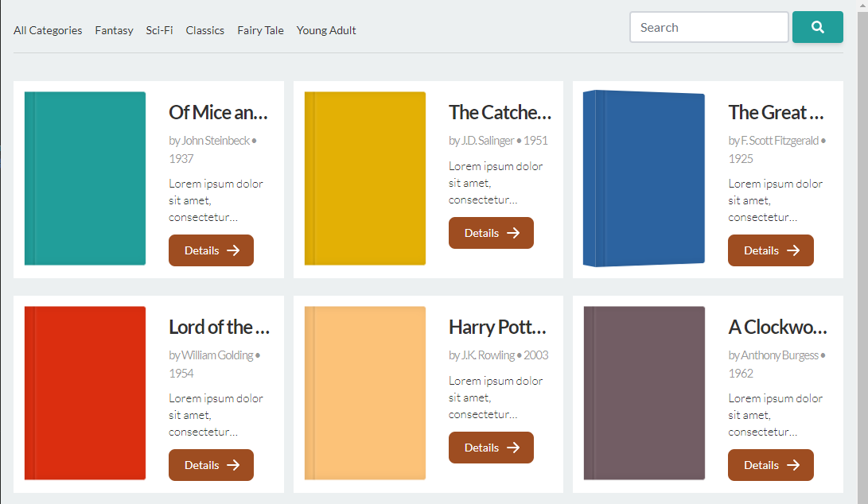Click the blue Great Gatsby book cover
This screenshot has width=868, height=504.
click(x=644, y=179)
